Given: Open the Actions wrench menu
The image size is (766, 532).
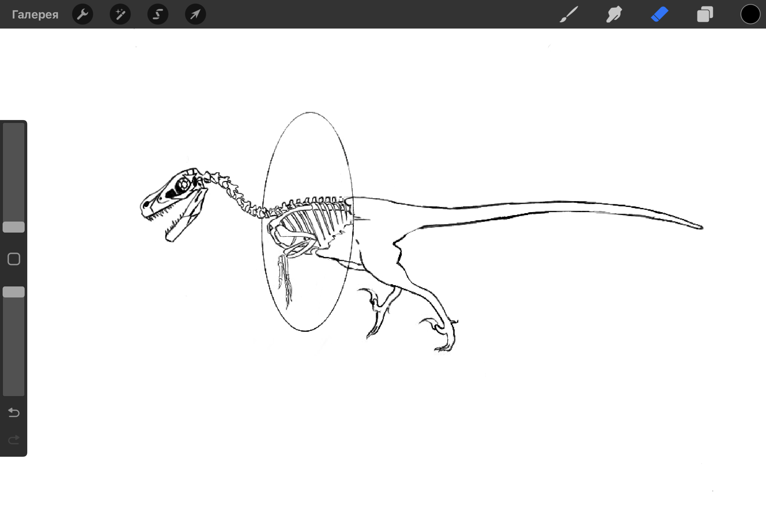Looking at the screenshot, I should [82, 14].
